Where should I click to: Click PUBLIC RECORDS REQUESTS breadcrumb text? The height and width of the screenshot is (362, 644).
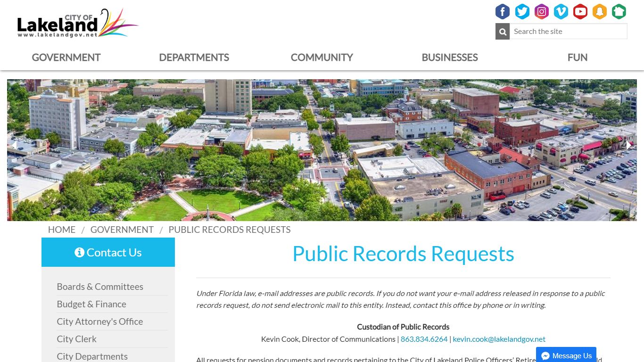point(230,230)
